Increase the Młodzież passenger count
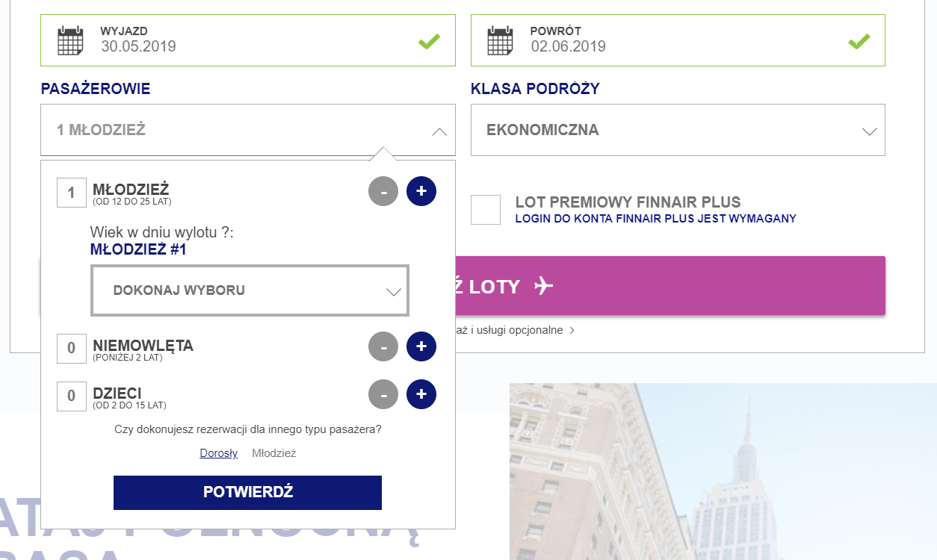Screen dimensions: 937x560 421,192
